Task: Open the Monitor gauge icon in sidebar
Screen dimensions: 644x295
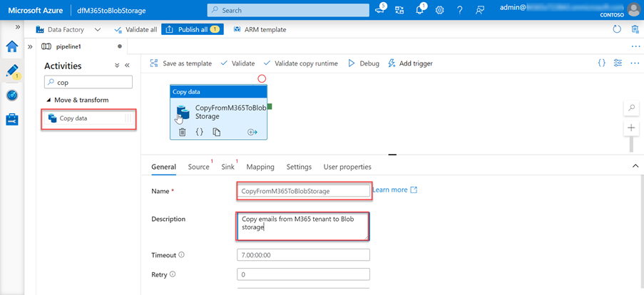Action: [x=12, y=95]
